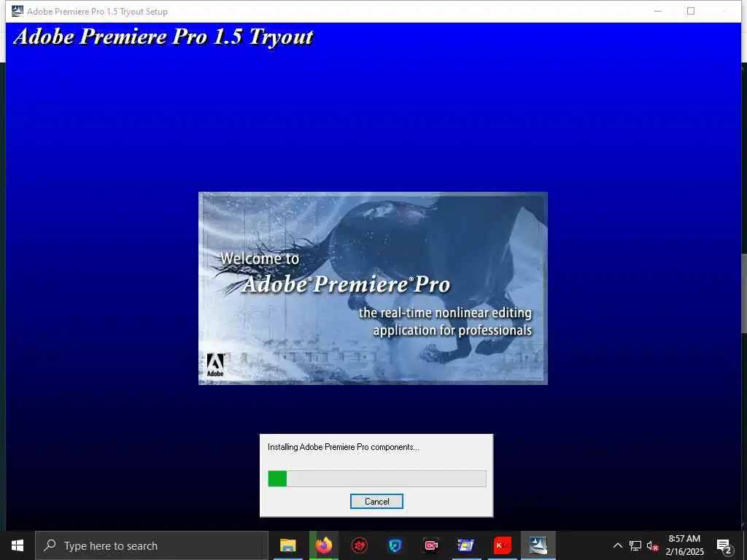The height and width of the screenshot is (560, 747).
Task: Click the green installation progress bar
Action: coord(377,478)
